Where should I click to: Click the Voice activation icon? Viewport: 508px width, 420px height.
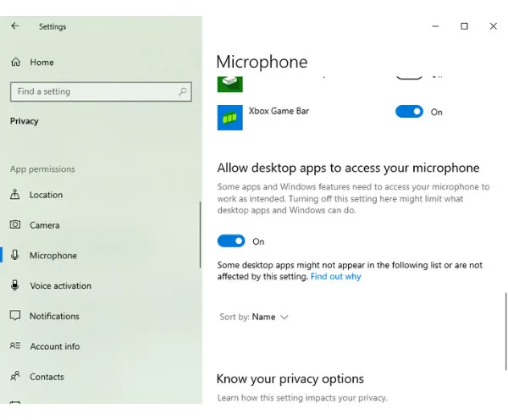click(15, 285)
